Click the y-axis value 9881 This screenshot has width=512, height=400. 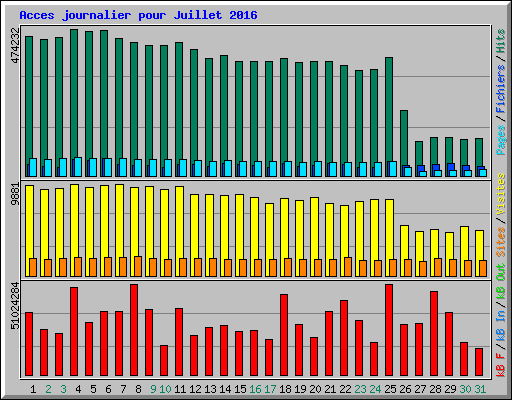[15, 194]
